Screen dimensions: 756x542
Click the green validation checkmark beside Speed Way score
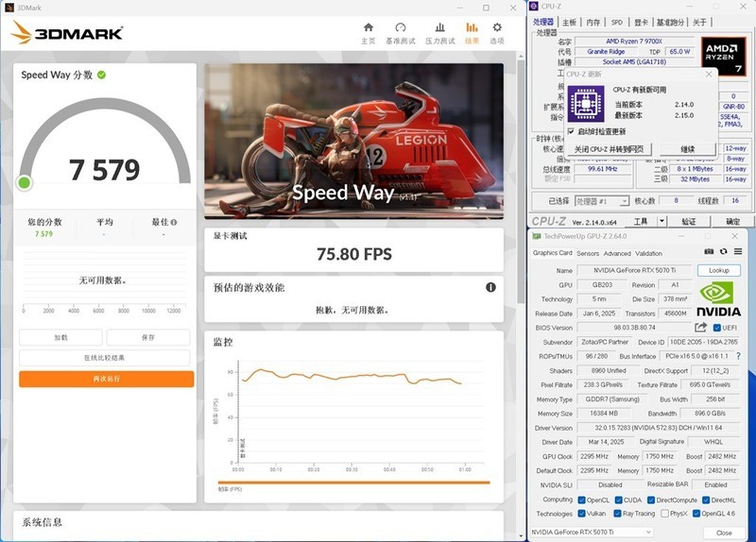(x=101, y=75)
